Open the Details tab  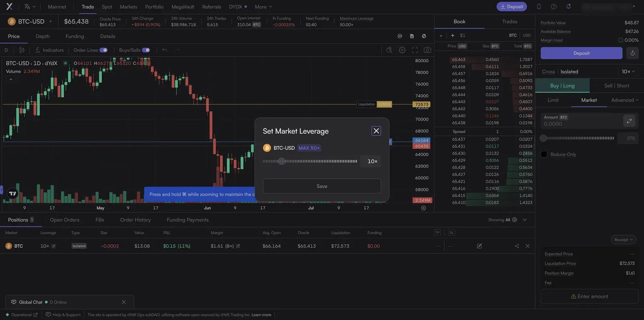pyautogui.click(x=108, y=36)
